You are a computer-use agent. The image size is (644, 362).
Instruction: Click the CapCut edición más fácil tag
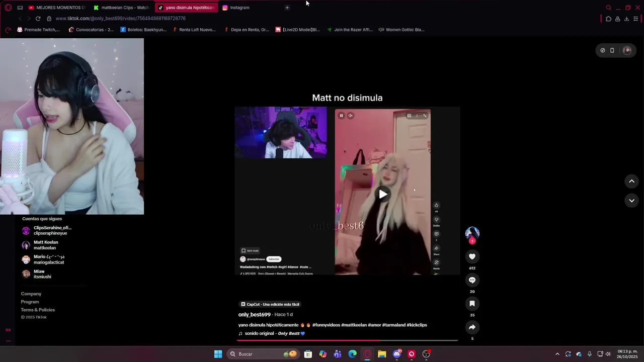pyautogui.click(x=270, y=304)
